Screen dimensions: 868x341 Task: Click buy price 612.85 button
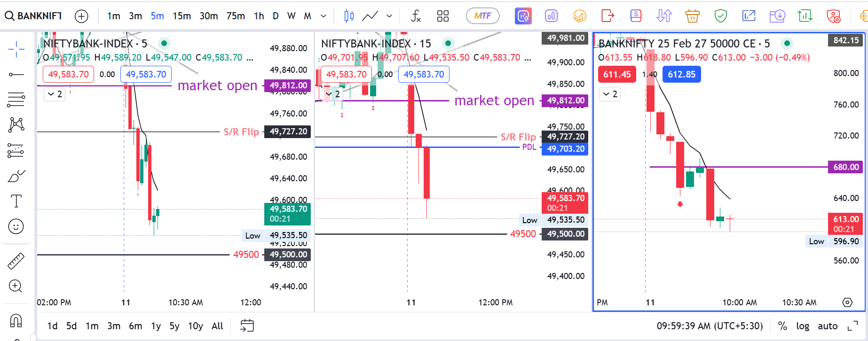pos(681,74)
